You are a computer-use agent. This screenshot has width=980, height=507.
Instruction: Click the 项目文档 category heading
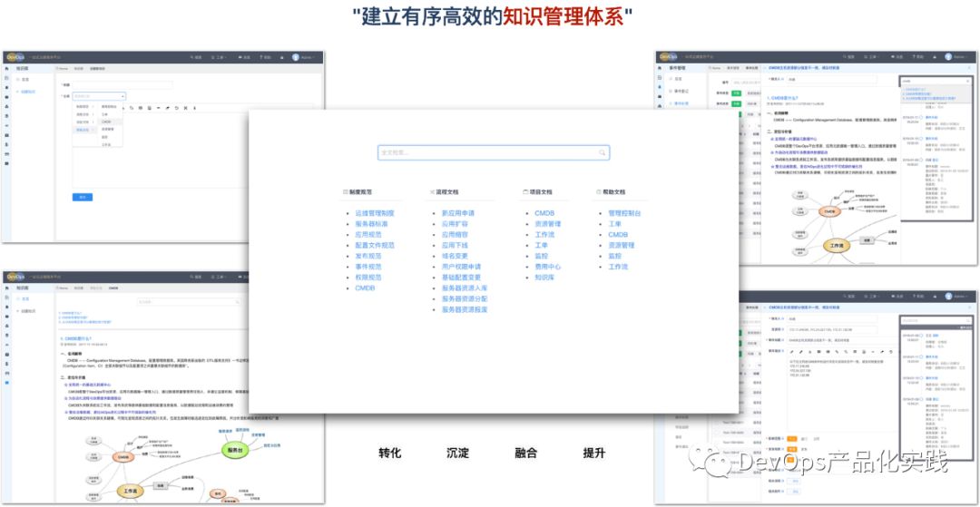[x=537, y=192]
